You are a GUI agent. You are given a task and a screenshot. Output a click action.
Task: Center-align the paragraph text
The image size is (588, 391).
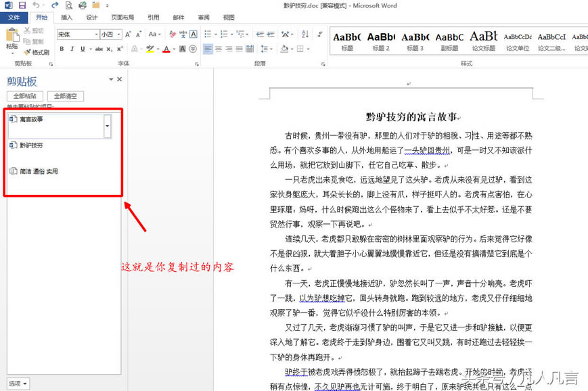click(x=220, y=49)
